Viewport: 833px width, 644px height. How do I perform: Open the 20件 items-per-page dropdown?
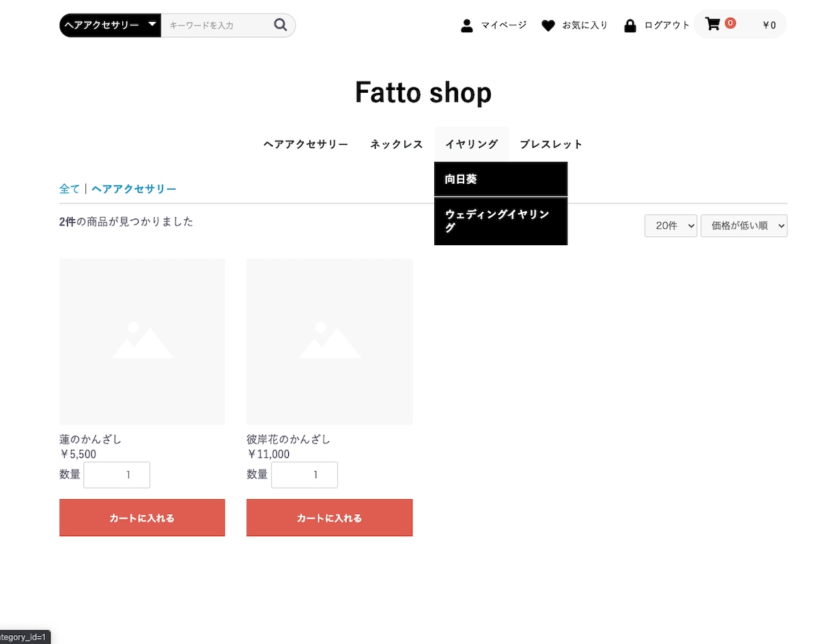pyautogui.click(x=670, y=226)
